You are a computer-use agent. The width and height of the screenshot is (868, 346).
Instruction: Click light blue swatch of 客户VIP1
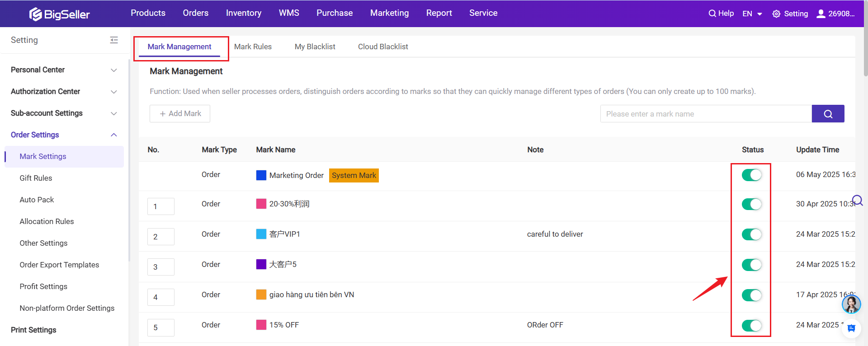point(261,234)
